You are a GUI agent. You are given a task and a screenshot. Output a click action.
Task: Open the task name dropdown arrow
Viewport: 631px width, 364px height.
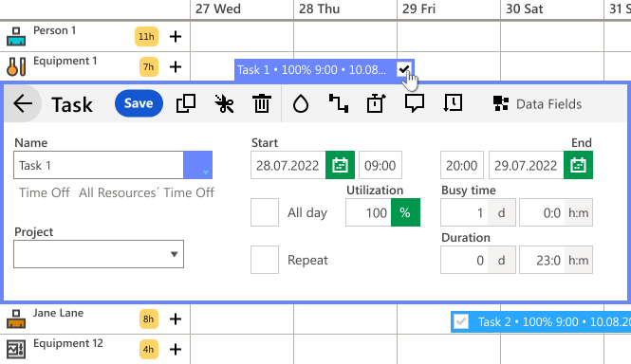coord(198,165)
